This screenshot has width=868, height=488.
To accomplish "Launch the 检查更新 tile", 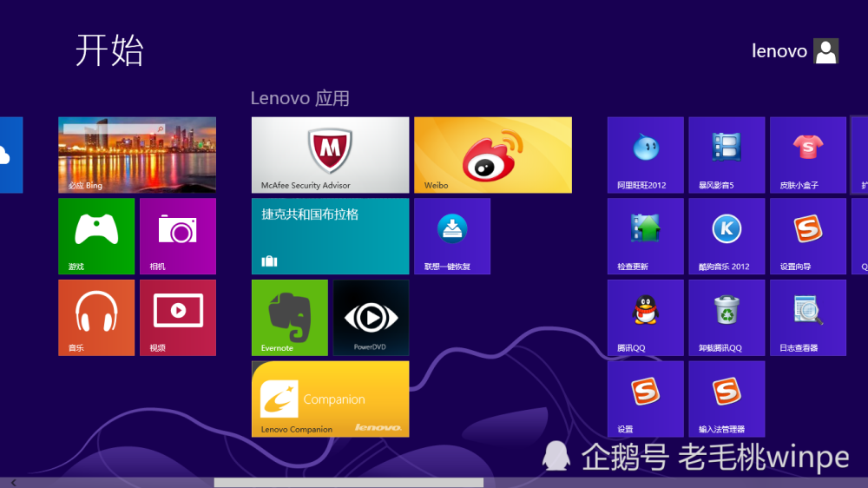I will click(x=646, y=236).
